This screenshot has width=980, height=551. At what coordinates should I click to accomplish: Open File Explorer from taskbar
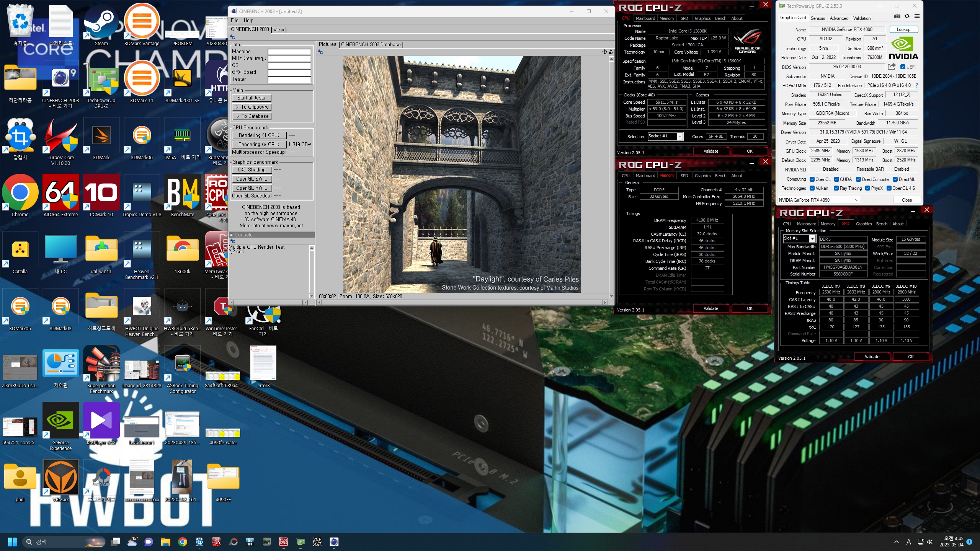click(x=165, y=542)
